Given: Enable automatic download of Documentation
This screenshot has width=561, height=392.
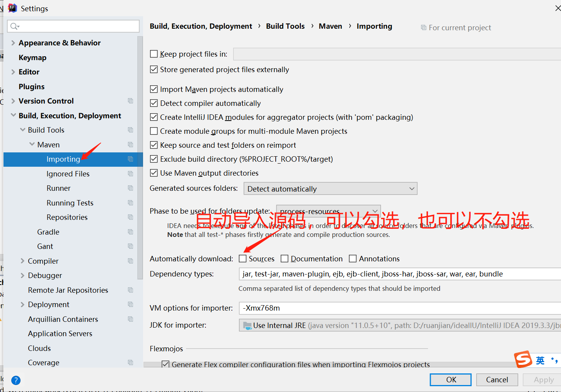Looking at the screenshot, I should (285, 259).
